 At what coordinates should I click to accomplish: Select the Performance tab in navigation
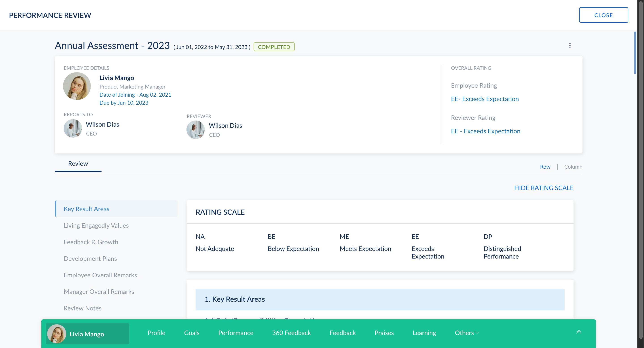pyautogui.click(x=236, y=333)
